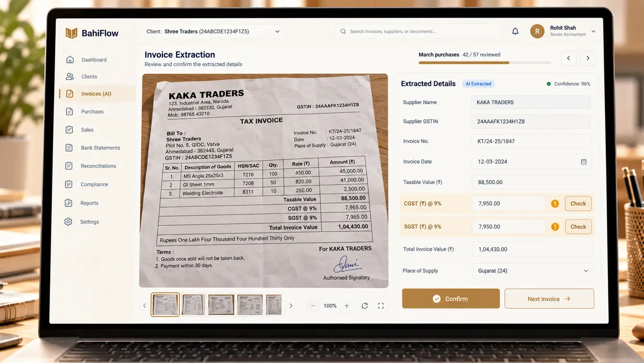Edit the Supplier GSTIN field
Image resolution: width=644 pixels, height=363 pixels.
(531, 121)
